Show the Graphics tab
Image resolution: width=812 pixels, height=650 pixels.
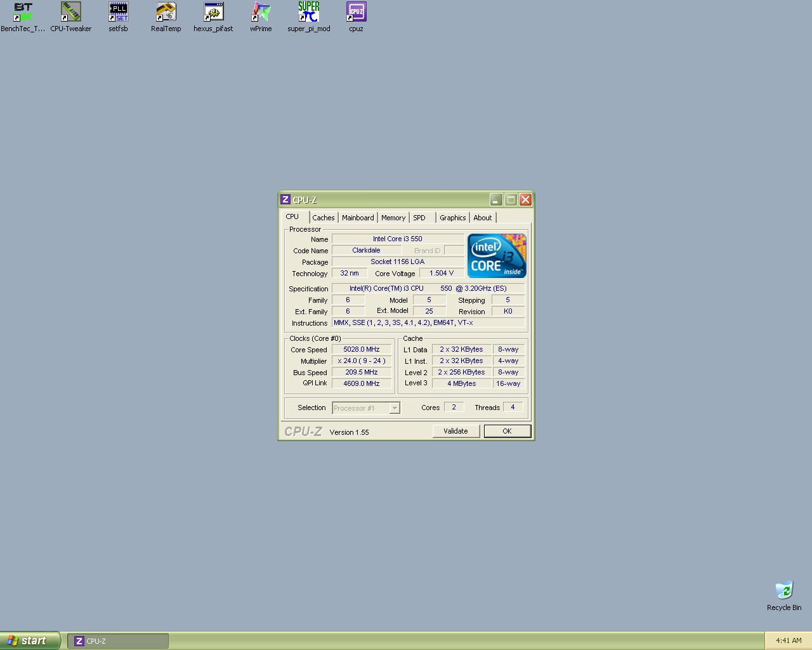[452, 218]
